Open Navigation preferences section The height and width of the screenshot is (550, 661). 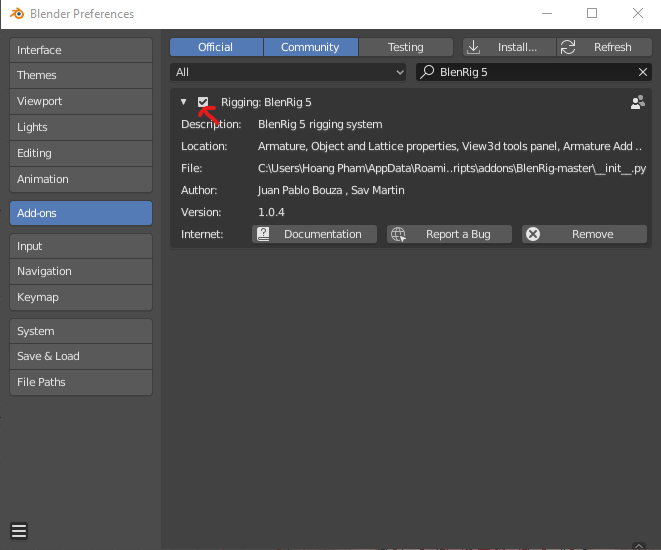click(x=81, y=271)
